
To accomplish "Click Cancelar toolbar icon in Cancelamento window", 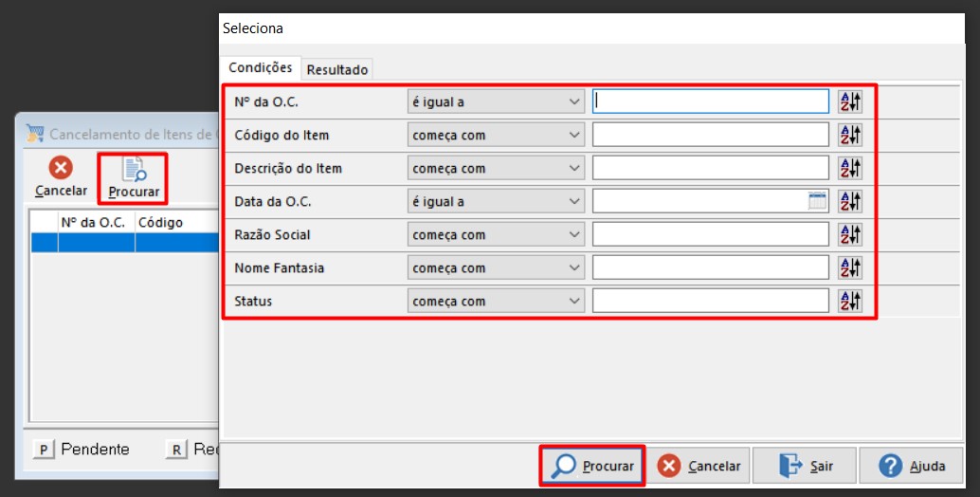I will [x=62, y=177].
